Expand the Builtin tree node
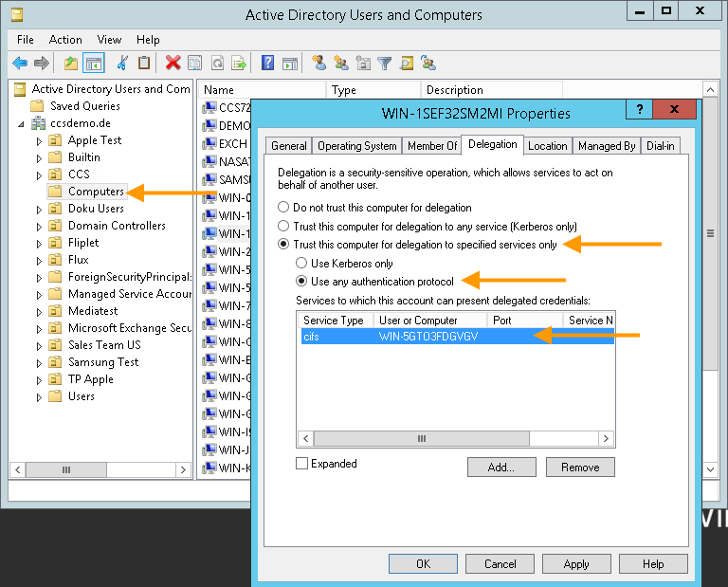 point(39,158)
